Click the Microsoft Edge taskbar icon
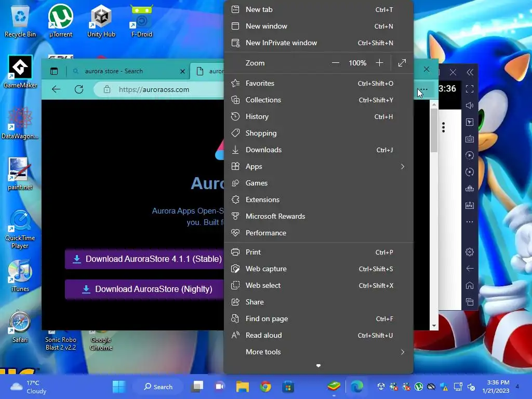Viewport: 532px width, 399px height. tap(356, 387)
